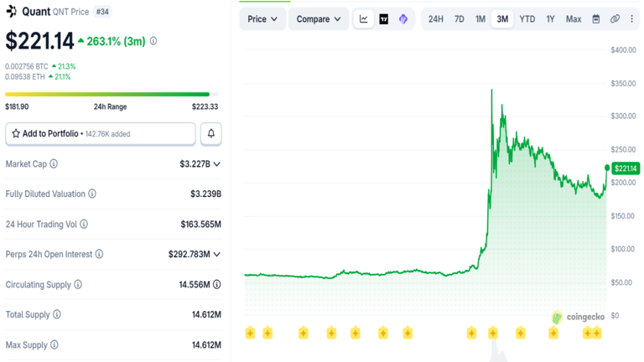Click the 24h Range progress bar
Screen dimensions: 644x362
[x=112, y=95]
